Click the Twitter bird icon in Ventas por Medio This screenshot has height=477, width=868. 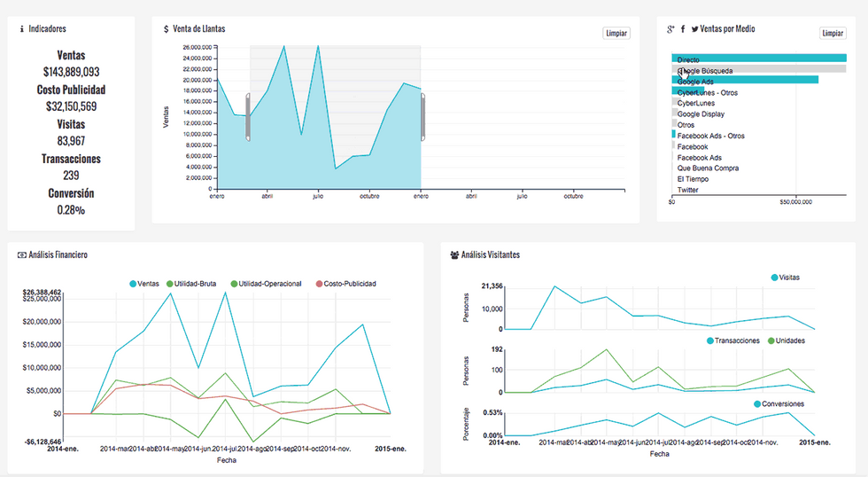694,28
